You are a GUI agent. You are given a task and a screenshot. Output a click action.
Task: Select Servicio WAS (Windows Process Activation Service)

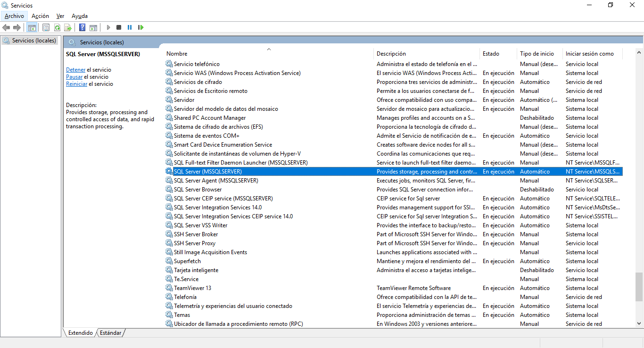point(393,73)
